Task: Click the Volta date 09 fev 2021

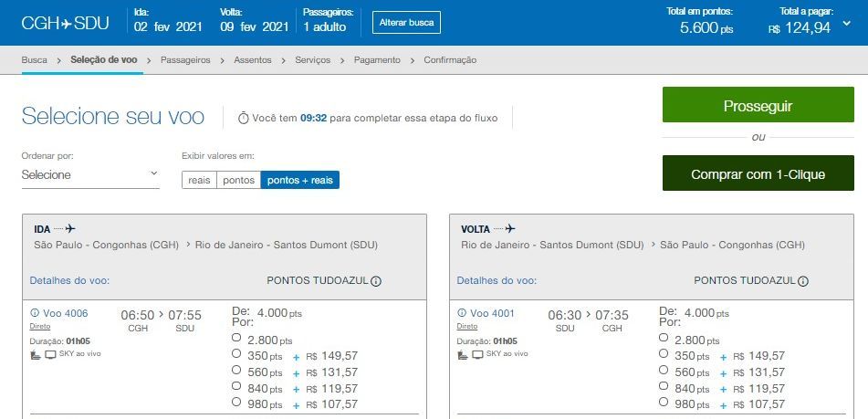Action: [255, 27]
